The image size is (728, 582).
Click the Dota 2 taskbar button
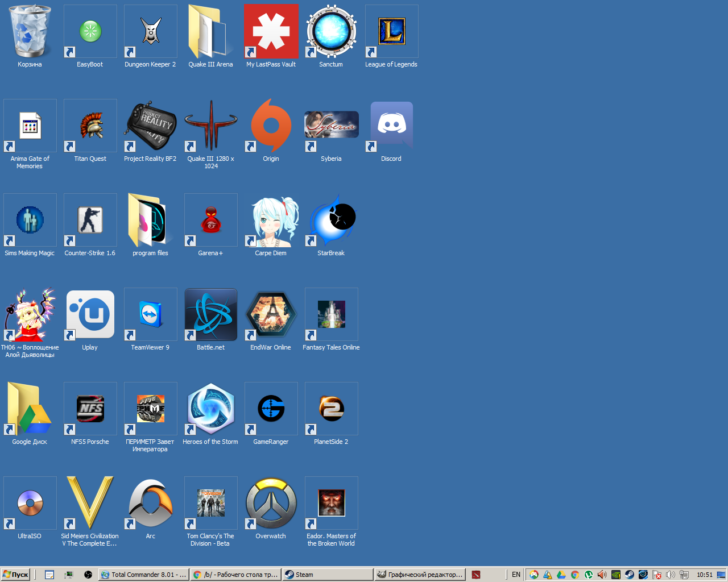coord(476,575)
